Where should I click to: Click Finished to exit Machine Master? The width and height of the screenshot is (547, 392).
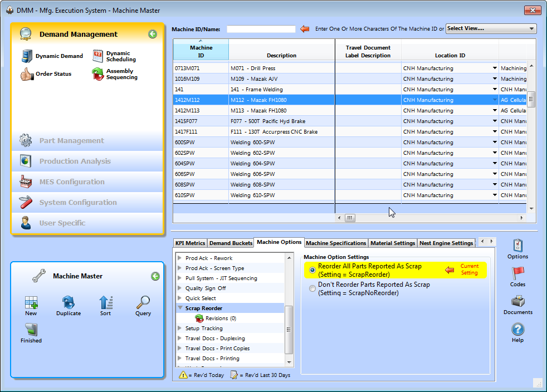point(31,333)
